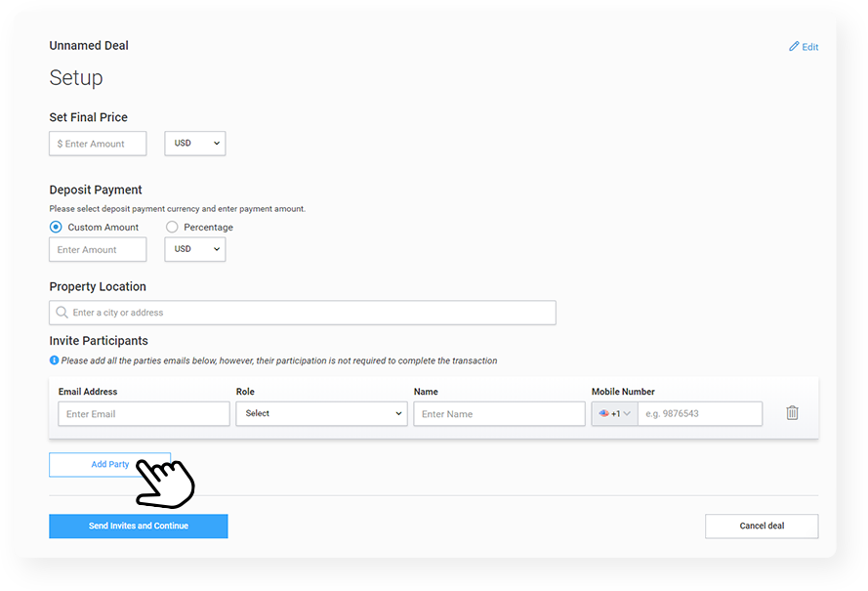Click the mobile number input field
This screenshot has width=868, height=591.
tap(700, 414)
